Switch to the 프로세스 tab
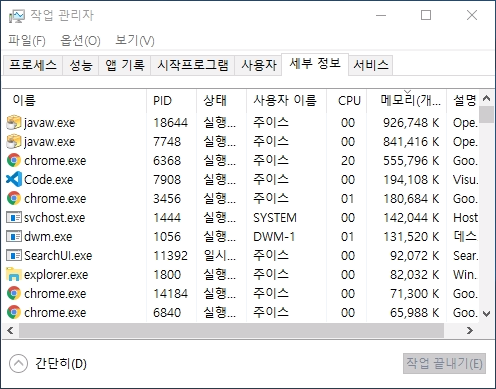Viewport: 496px width, 389px height. [x=33, y=65]
